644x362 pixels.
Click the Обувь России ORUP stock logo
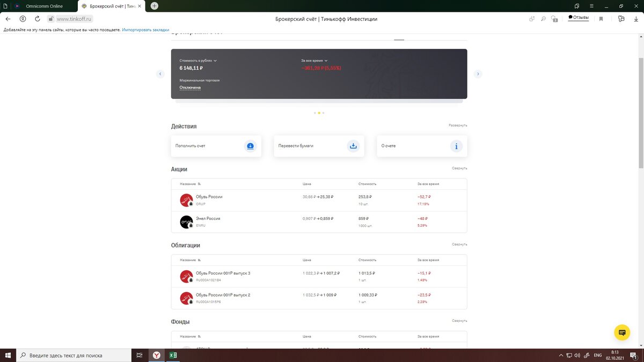pos(186,200)
